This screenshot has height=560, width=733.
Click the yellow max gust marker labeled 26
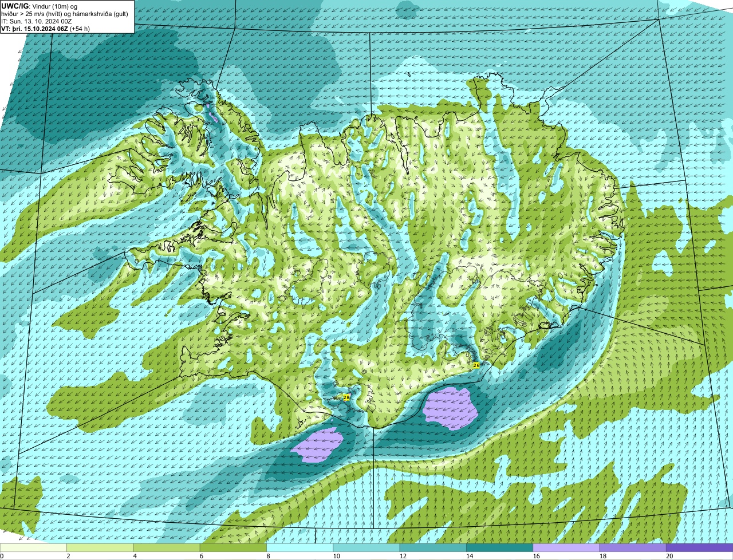(x=476, y=365)
